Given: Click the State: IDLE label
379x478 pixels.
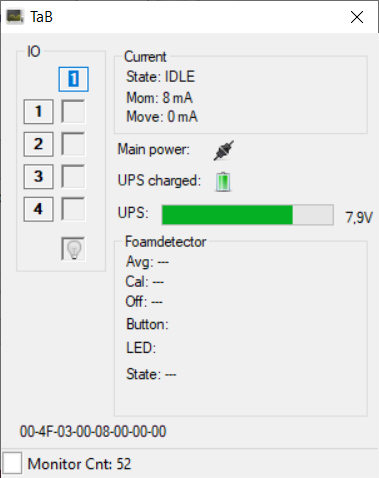Looking at the screenshot, I should (x=160, y=77).
